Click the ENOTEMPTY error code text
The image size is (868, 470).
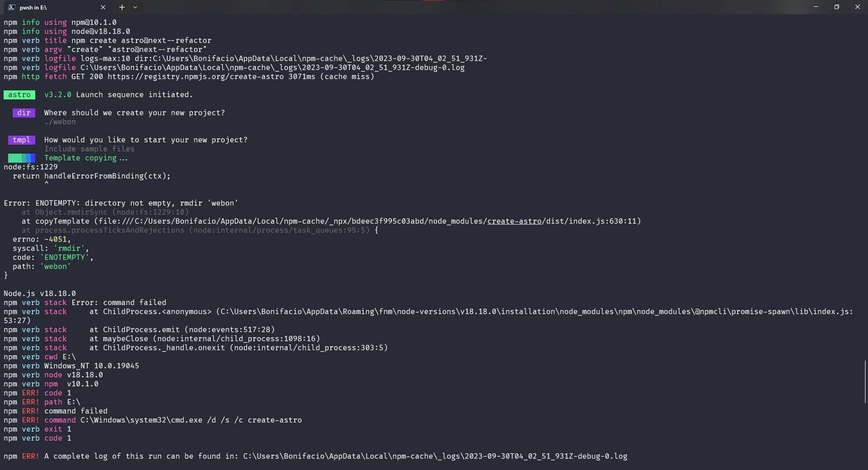pos(65,257)
